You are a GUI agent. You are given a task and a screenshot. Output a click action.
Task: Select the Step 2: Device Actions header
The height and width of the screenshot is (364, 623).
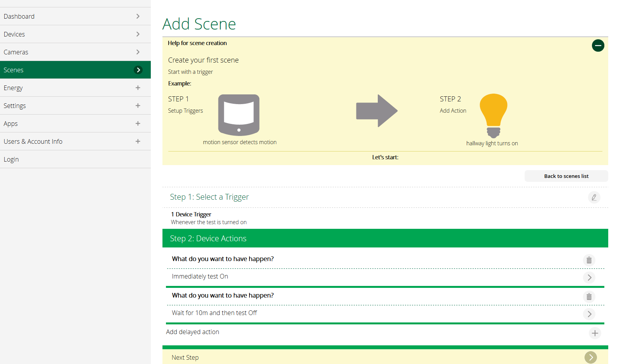(385, 238)
